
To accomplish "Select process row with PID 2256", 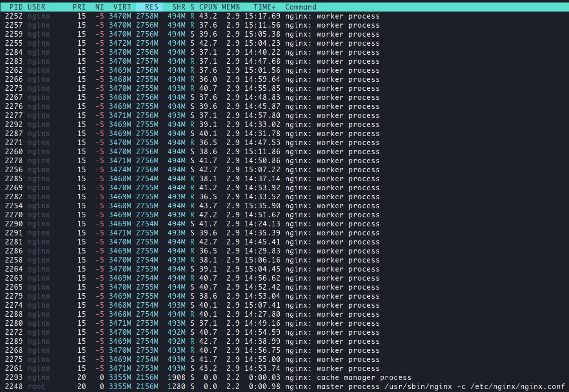I will (x=284, y=170).
